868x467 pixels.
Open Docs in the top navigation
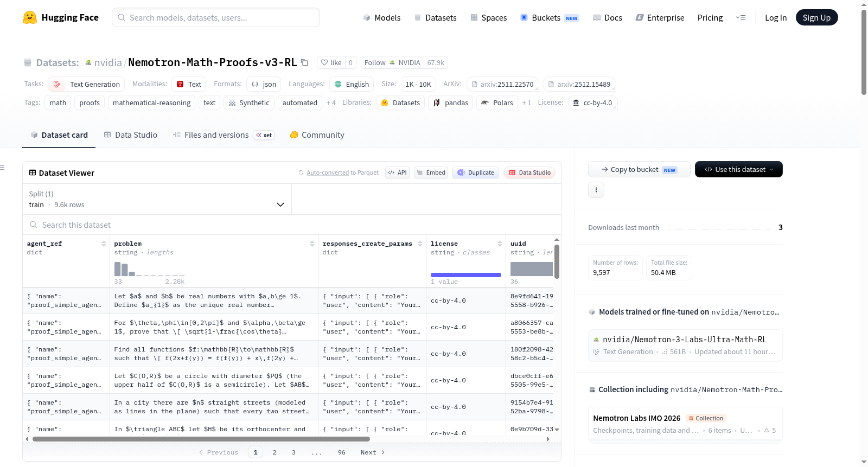coord(607,17)
